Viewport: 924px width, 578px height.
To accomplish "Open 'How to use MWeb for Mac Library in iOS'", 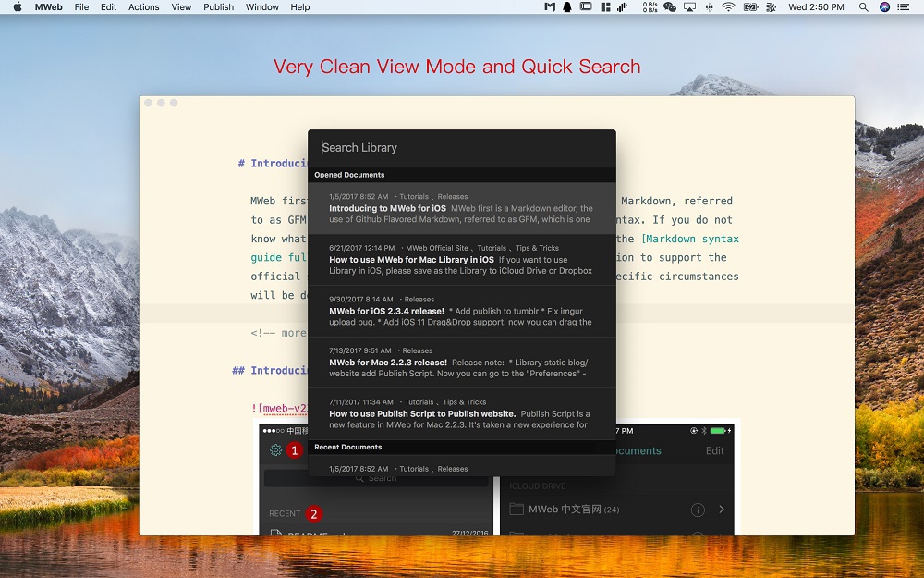I will pyautogui.click(x=461, y=260).
